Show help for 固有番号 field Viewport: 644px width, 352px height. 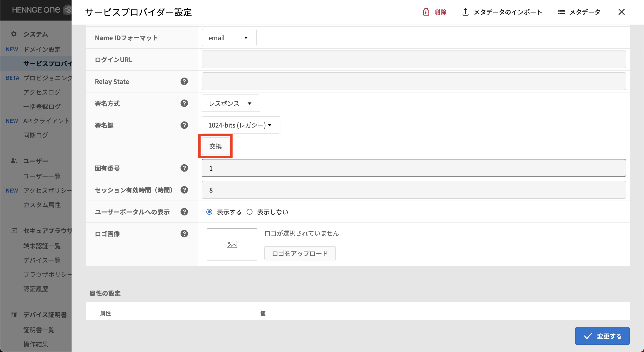(x=184, y=168)
